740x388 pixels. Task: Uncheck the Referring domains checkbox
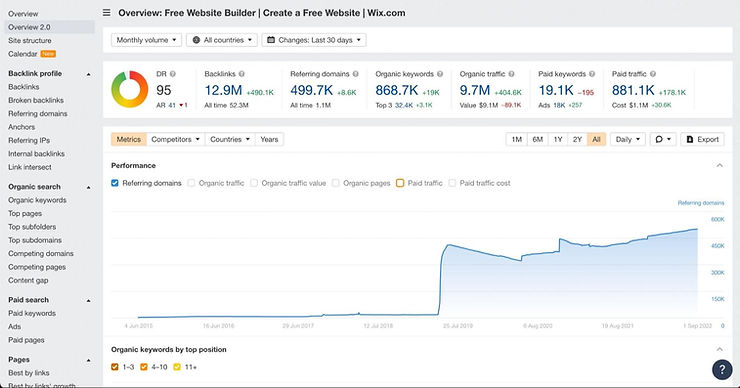[x=115, y=183]
